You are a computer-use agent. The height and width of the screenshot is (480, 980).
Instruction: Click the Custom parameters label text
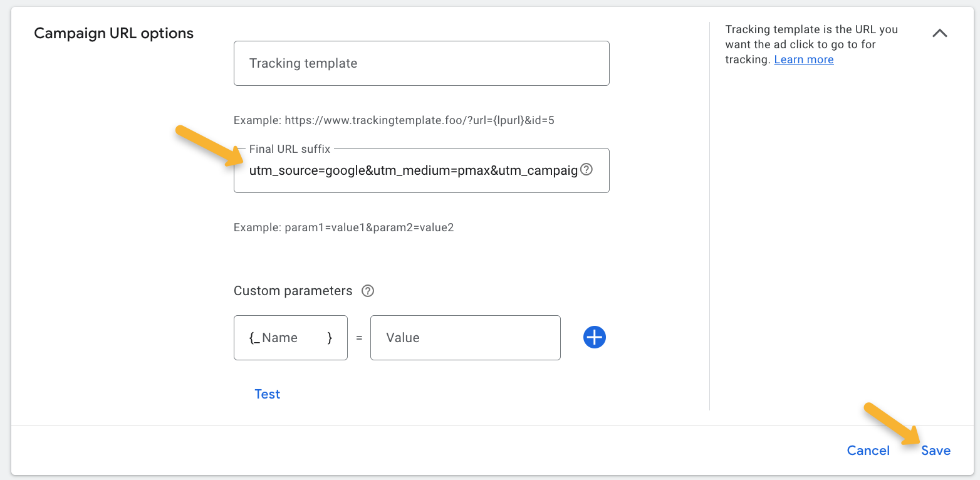click(x=293, y=291)
